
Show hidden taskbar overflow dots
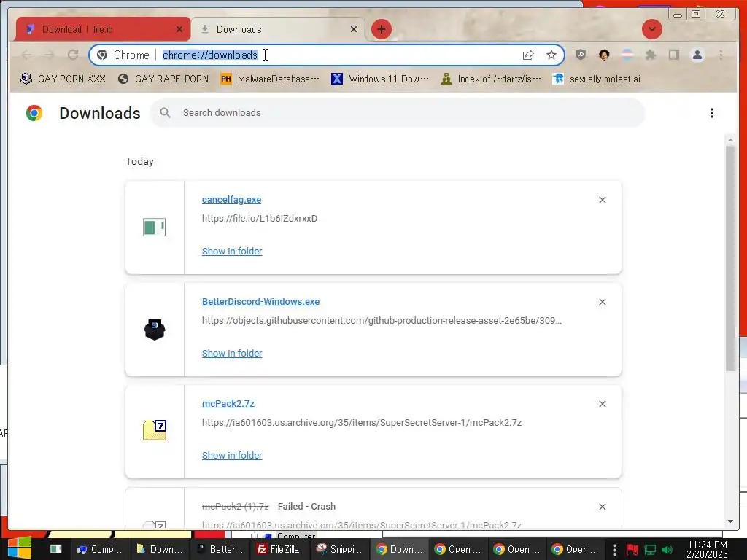pyautogui.click(x=614, y=550)
